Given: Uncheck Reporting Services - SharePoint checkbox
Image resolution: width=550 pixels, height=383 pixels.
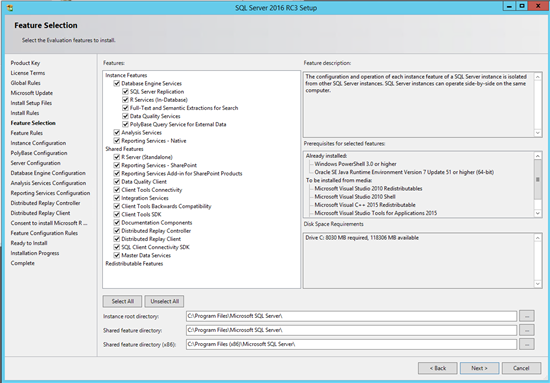Looking at the screenshot, I should coord(117,165).
